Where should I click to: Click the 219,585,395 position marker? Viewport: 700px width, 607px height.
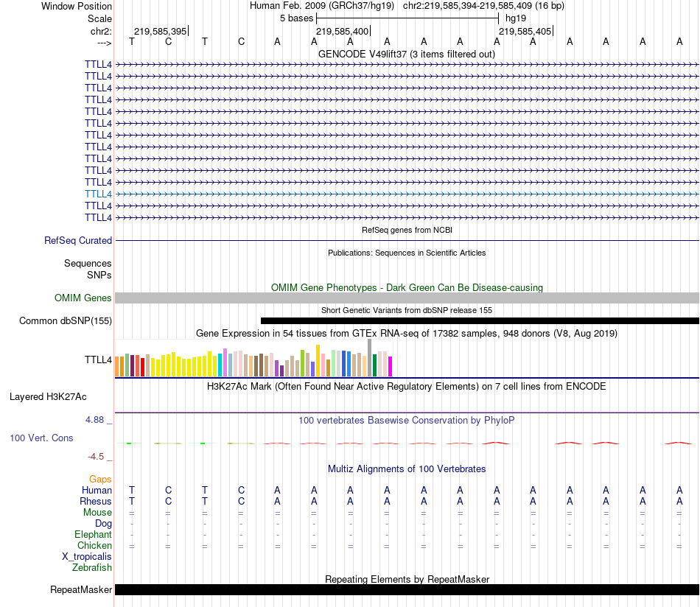point(161,31)
